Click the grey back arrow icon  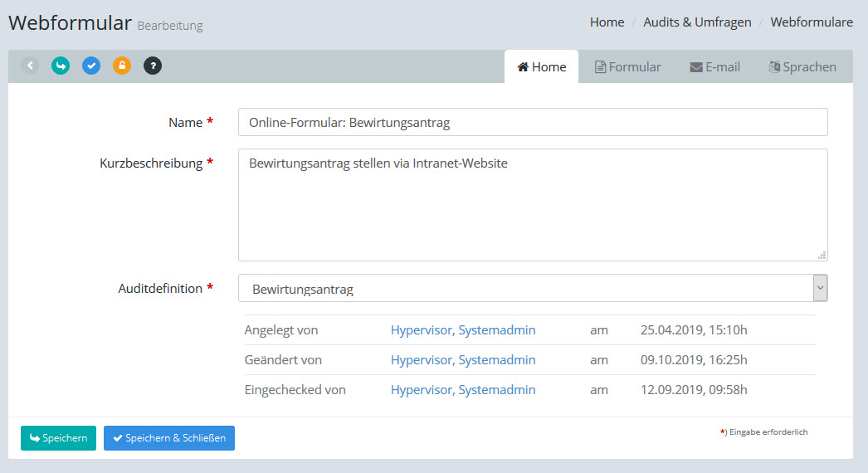pyautogui.click(x=30, y=66)
